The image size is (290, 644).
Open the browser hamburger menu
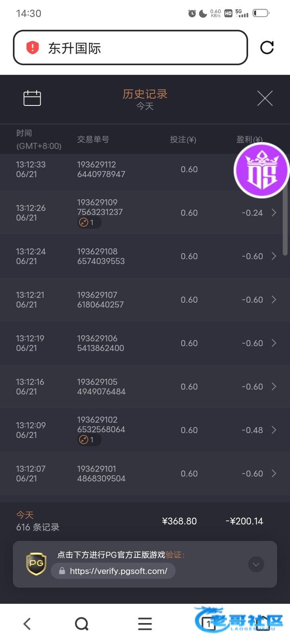[x=145, y=624]
